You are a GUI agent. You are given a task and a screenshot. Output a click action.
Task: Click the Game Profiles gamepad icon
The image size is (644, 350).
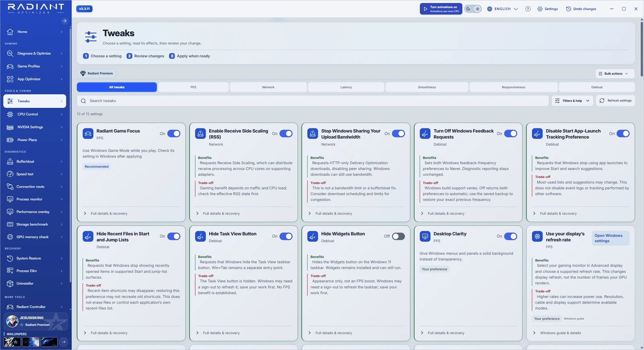point(10,66)
